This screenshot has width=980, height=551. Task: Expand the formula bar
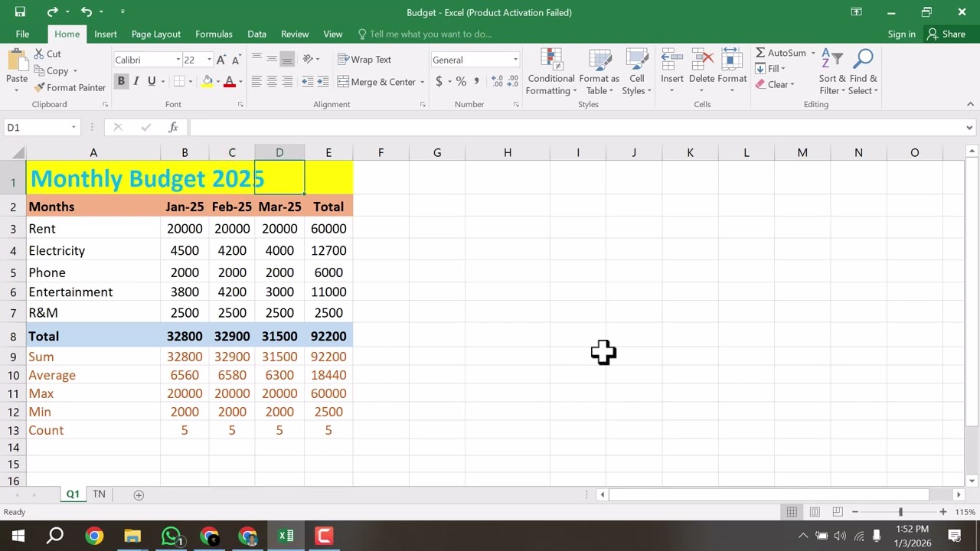coord(969,128)
